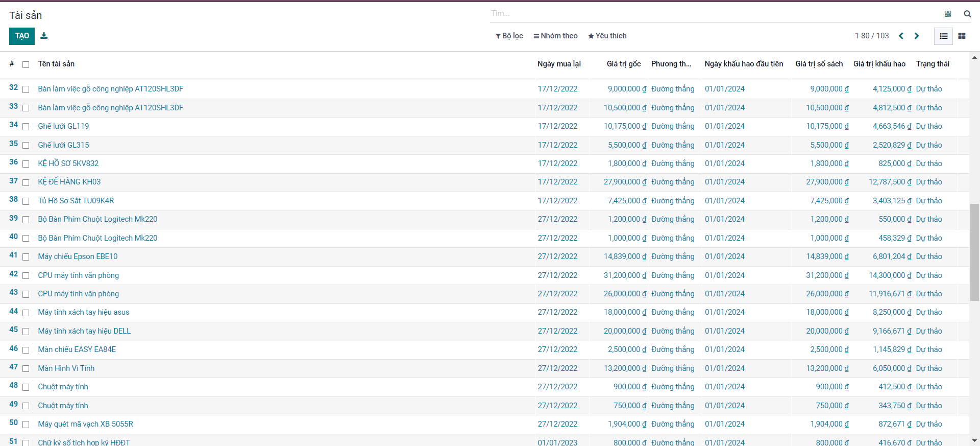Viewport: 980px width, 446px height.
Task: Sort by Giá trị gốc column header
Action: [623, 64]
